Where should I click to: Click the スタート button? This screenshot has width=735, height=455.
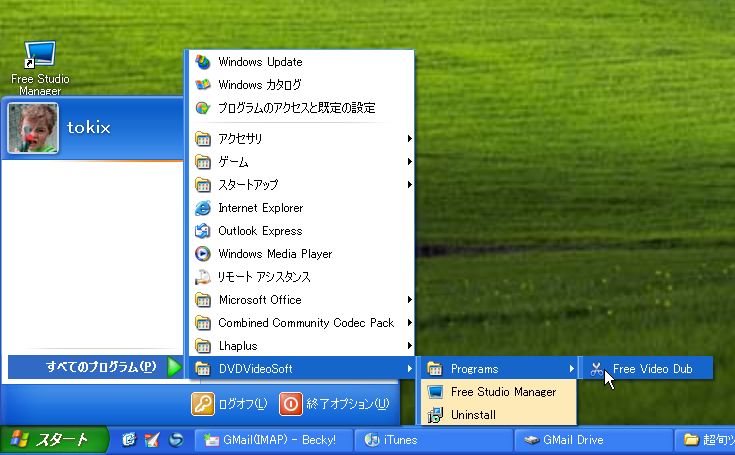(x=54, y=440)
